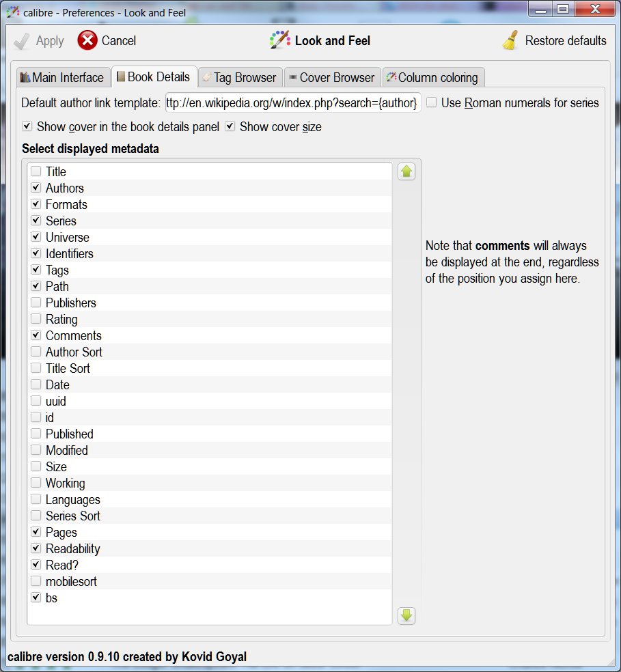621x672 pixels.
Task: Select the Identifiers row text
Action: (70, 254)
